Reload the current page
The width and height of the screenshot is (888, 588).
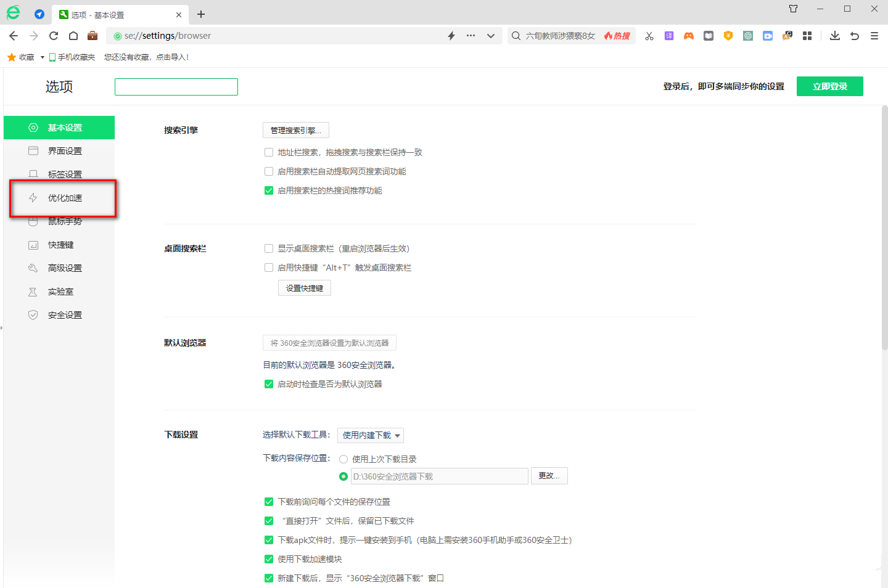54,36
